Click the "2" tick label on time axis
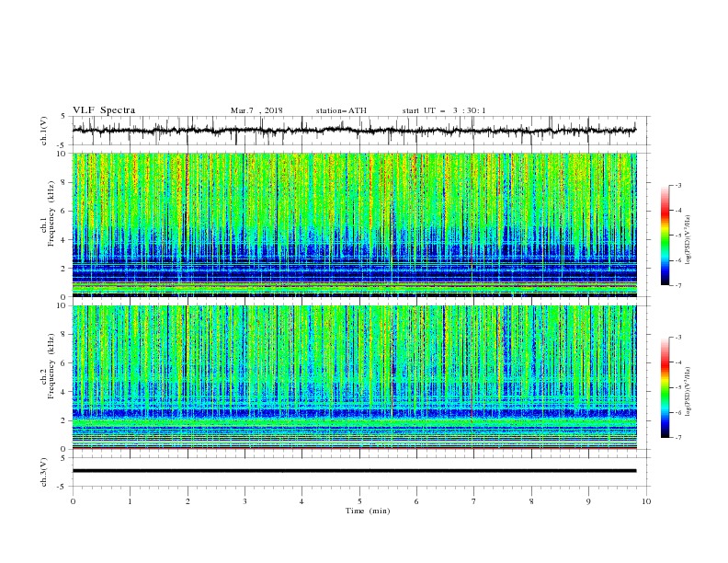This screenshot has height=563, width=728. pos(188,501)
